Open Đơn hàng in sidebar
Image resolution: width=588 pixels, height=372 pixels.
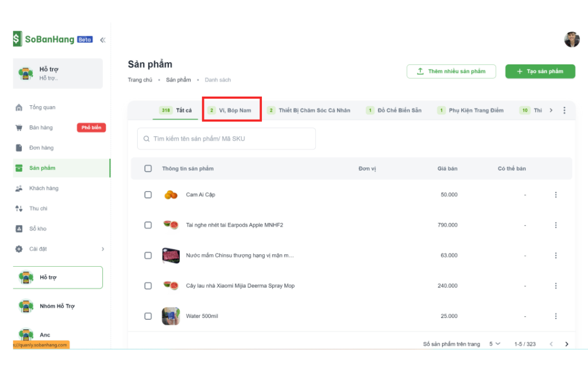41,148
